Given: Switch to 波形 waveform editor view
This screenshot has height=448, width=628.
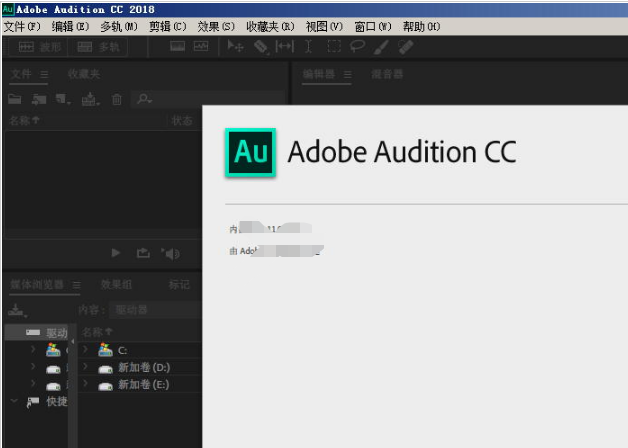Looking at the screenshot, I should pos(39,47).
